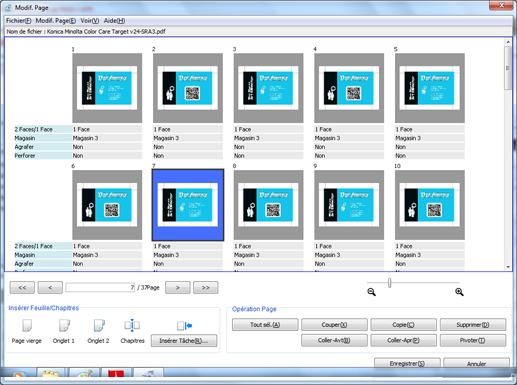Viewport: 517px width, 385px height.
Task: Click the zoom in magnifier icon
Action: (459, 292)
